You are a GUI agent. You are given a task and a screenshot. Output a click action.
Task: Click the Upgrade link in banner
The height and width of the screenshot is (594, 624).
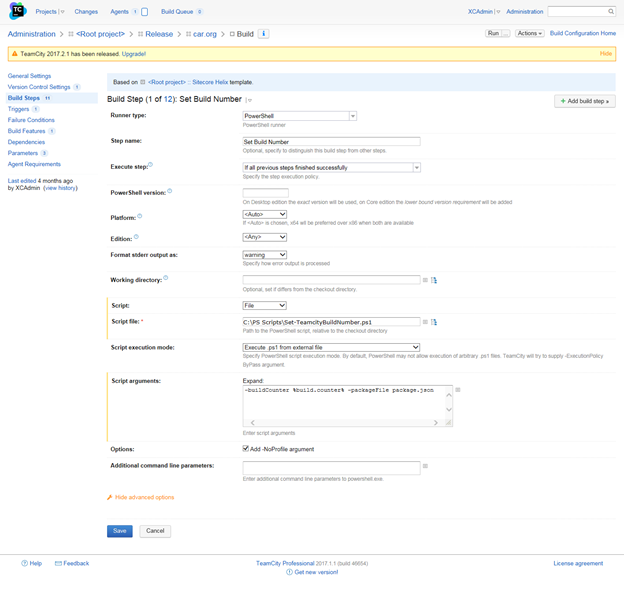(134, 54)
